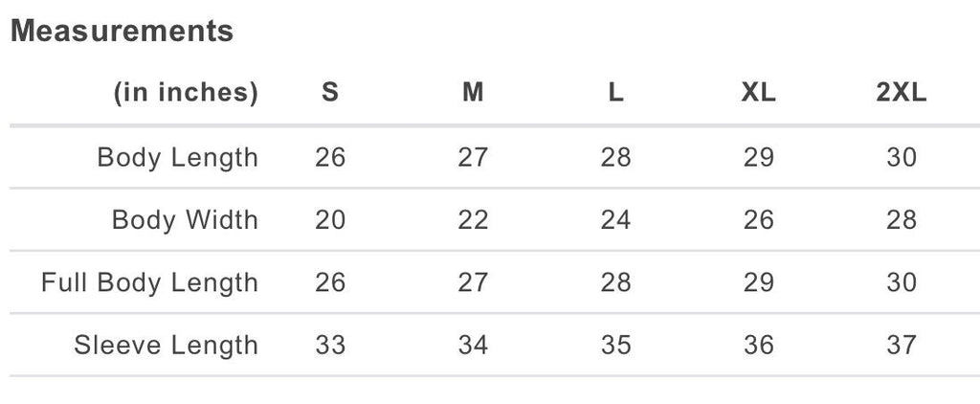Select the XL size column header
Image resolution: width=980 pixels, height=404 pixels.
pyautogui.click(x=758, y=93)
